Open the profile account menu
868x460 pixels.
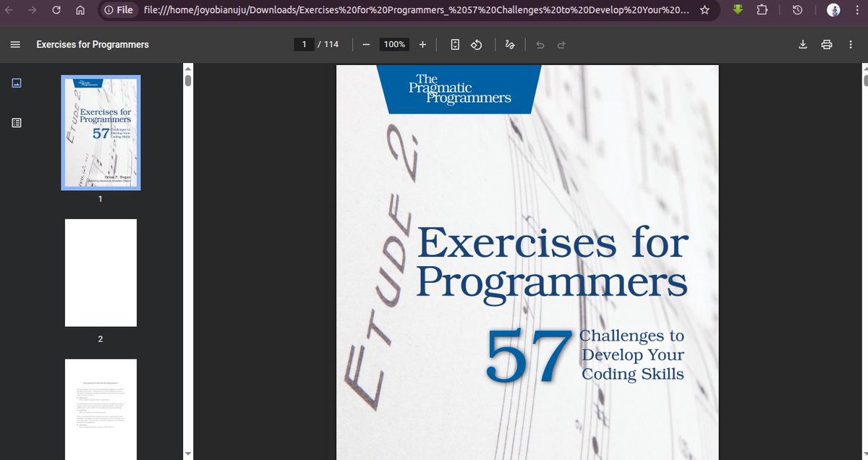[x=833, y=11]
